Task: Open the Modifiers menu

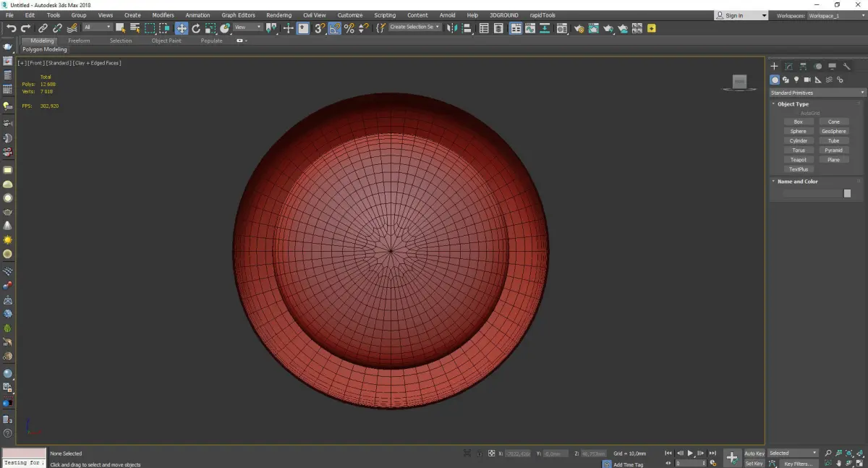Action: coord(163,15)
